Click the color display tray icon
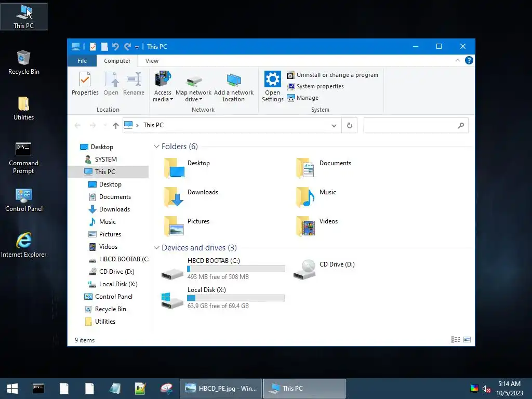 pyautogui.click(x=474, y=389)
